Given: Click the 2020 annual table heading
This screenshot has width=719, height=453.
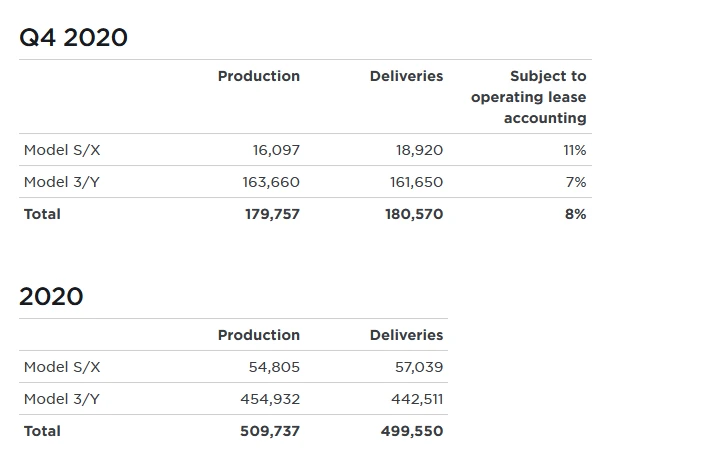Looking at the screenshot, I should pos(51,297).
